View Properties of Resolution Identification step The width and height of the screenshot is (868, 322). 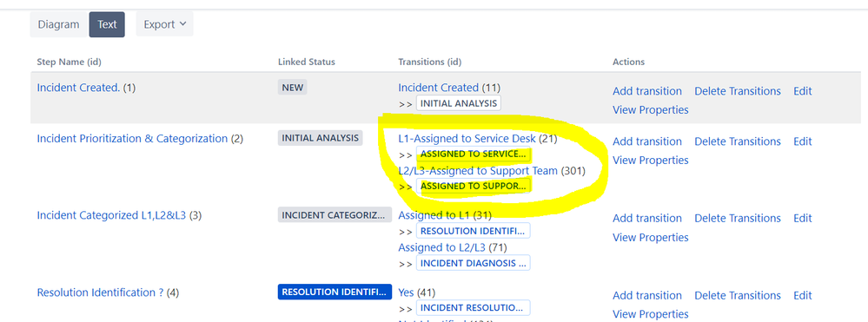[x=651, y=314]
